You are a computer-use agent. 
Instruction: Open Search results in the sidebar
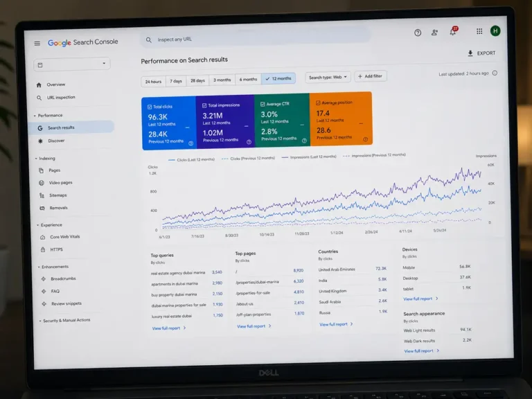(73, 127)
